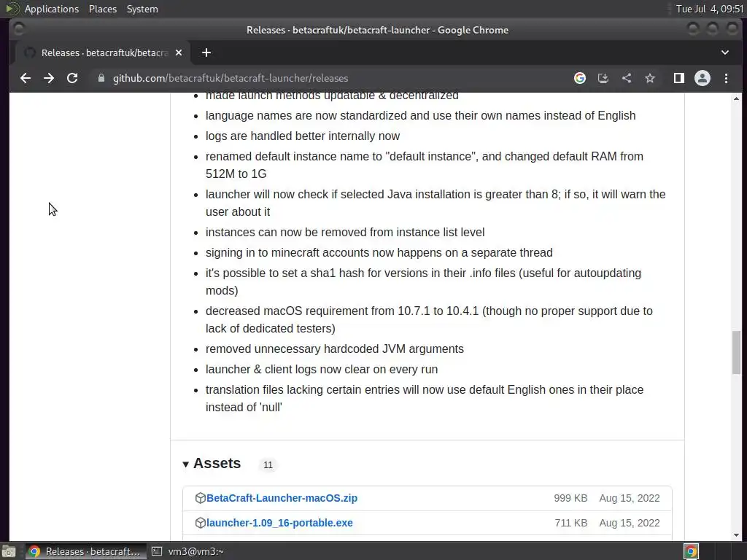The width and height of the screenshot is (747, 560).
Task: Select the Releases betacraftuk tab
Action: coord(102,52)
